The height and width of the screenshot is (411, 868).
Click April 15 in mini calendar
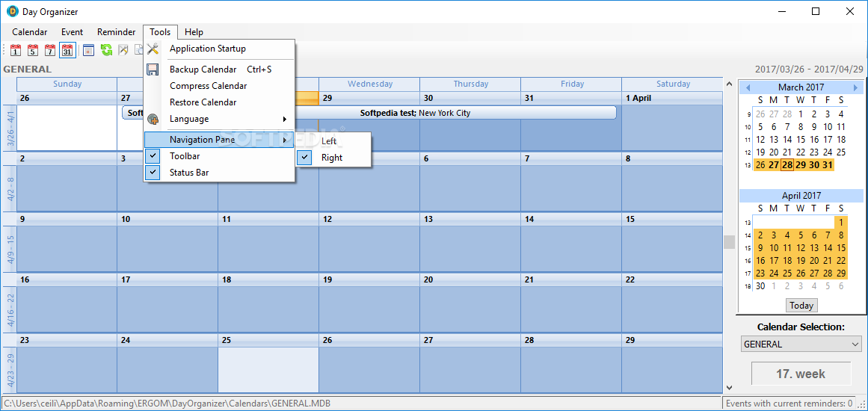coord(841,248)
